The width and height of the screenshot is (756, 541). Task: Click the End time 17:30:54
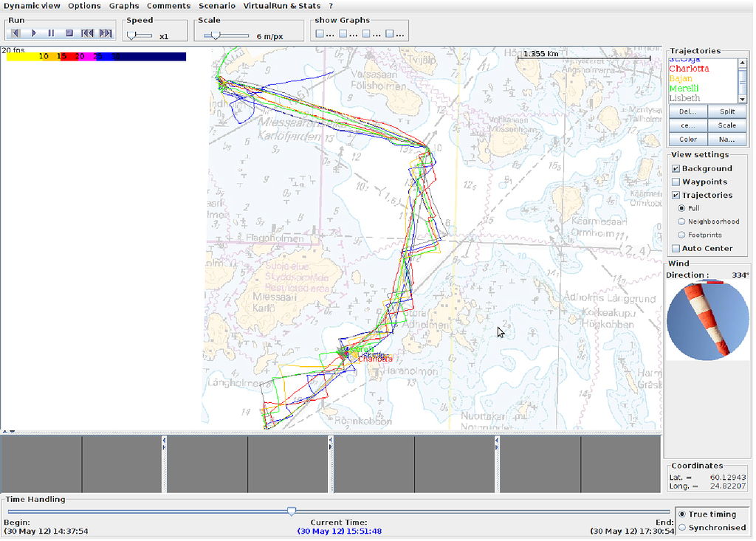click(x=632, y=531)
